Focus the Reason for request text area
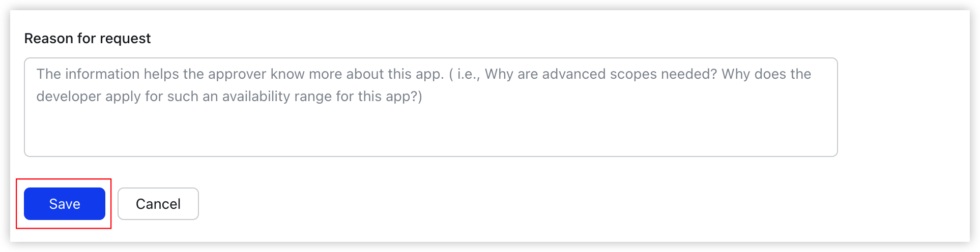The height and width of the screenshot is (252, 980). [431, 107]
